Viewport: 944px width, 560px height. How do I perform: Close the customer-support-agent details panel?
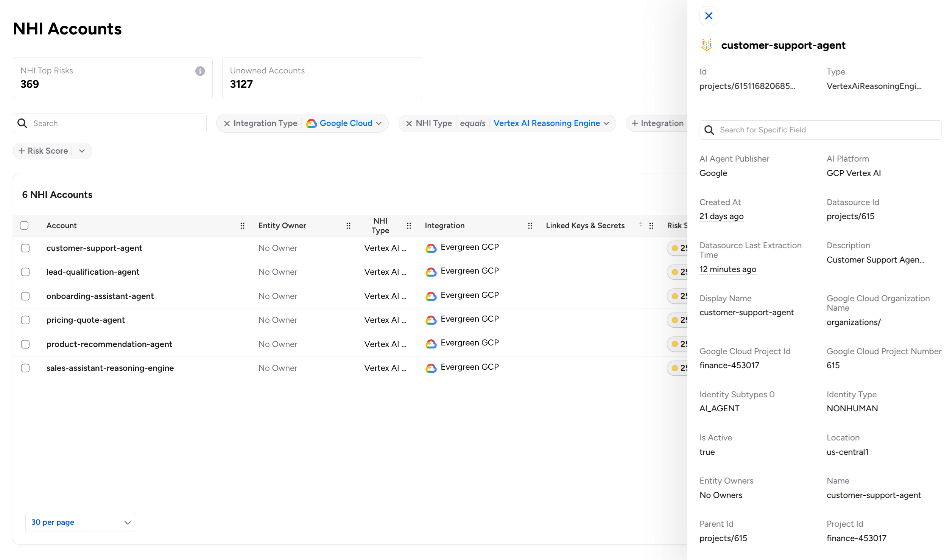tap(709, 16)
